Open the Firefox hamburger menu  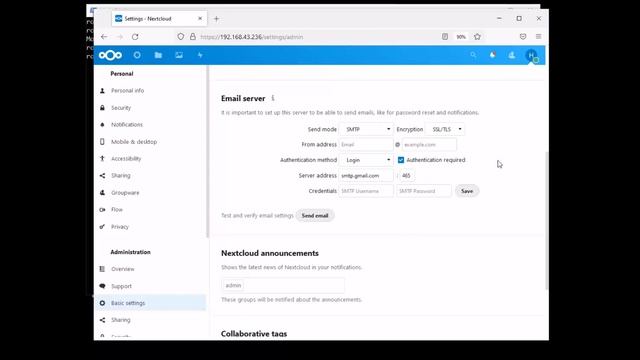[538, 37]
